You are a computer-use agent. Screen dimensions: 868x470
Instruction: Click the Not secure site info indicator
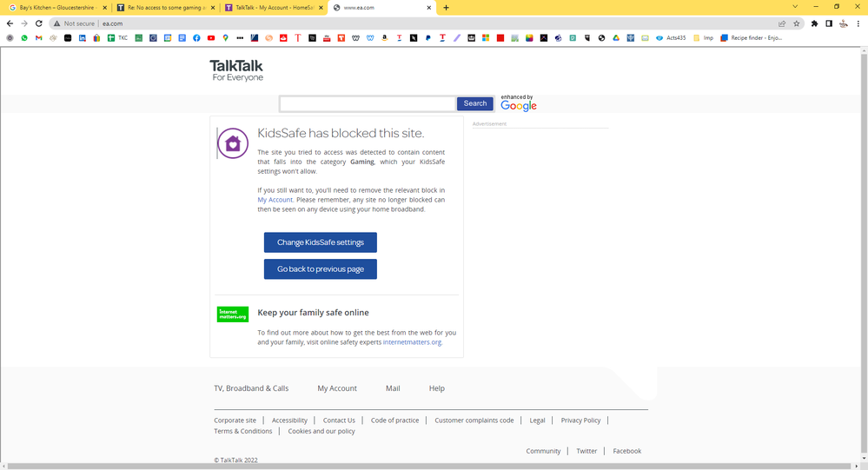click(74, 23)
